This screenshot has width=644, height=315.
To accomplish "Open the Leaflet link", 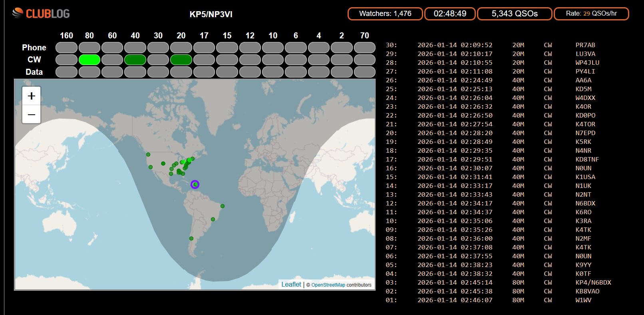I will [291, 284].
